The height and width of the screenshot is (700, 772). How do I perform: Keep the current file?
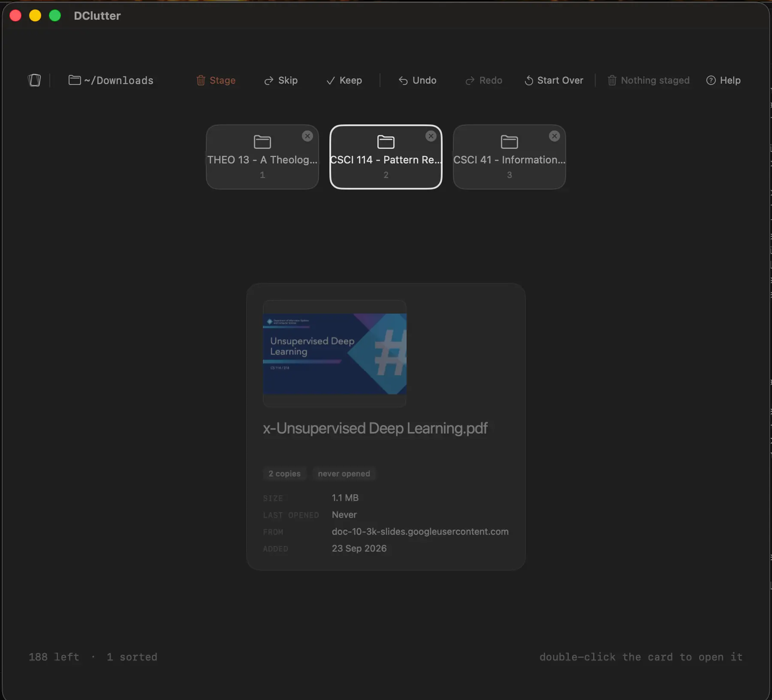[344, 80]
